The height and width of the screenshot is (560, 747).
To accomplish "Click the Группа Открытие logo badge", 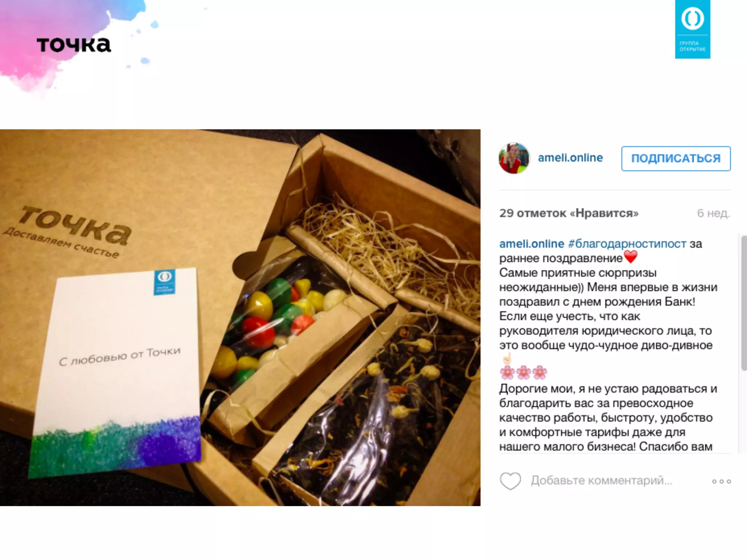I will click(692, 29).
